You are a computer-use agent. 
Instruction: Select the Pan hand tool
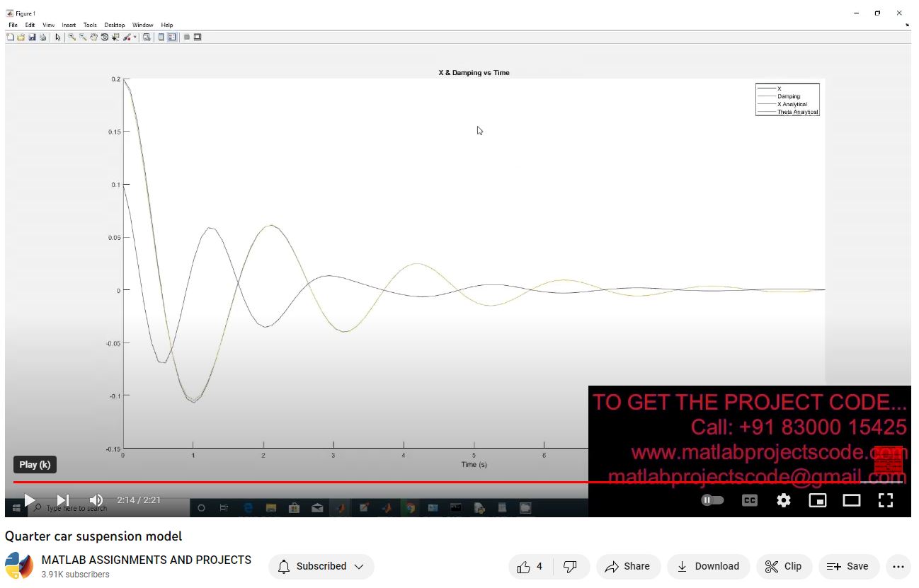(93, 37)
